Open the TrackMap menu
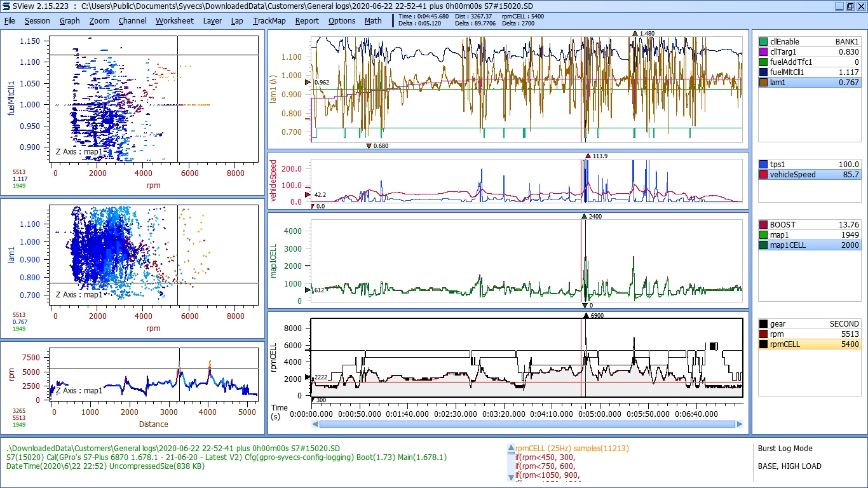Viewport: 868px width, 488px height. coord(269,20)
